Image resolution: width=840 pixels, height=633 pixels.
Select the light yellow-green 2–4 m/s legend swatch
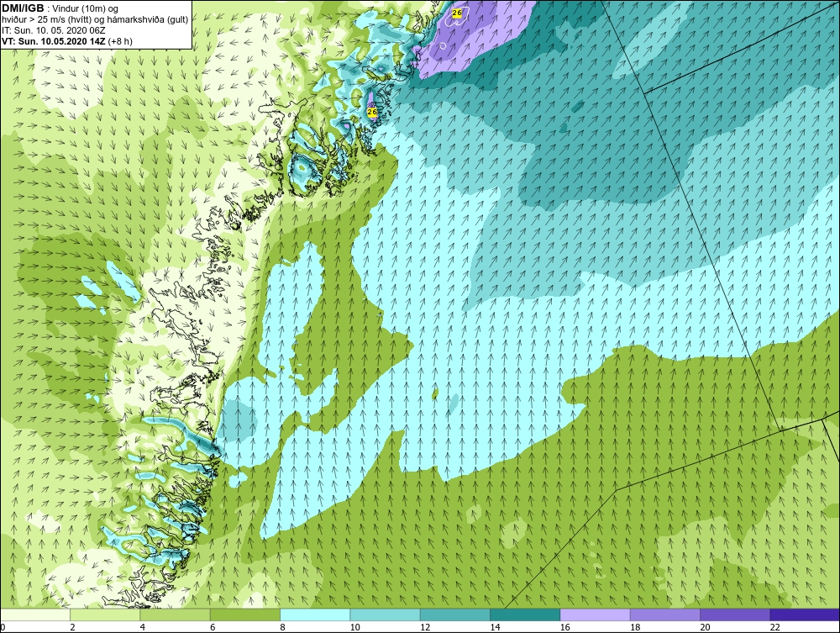click(105, 615)
